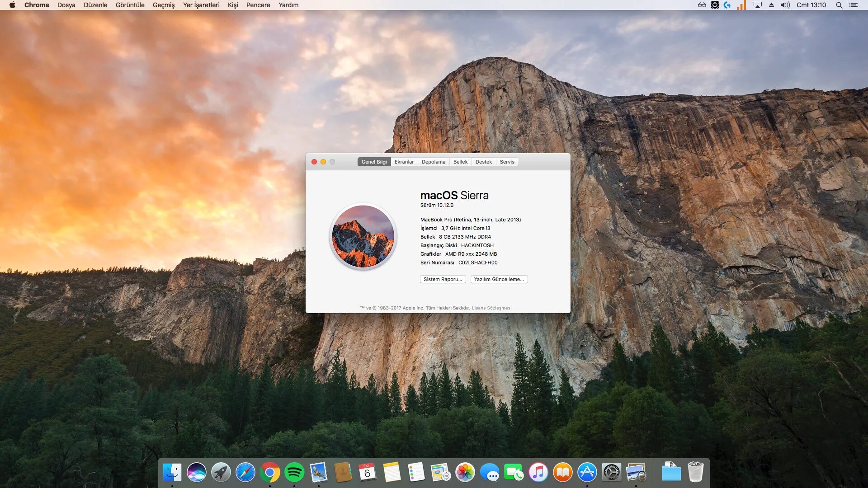Open Spotlight search magnifier
Image resolution: width=868 pixels, height=488 pixels.
pos(839,5)
